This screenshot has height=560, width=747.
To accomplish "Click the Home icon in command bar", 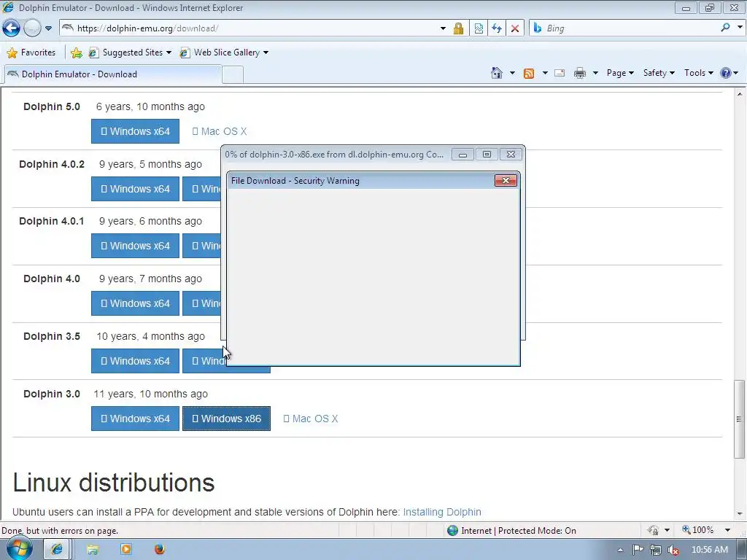I will [x=496, y=73].
